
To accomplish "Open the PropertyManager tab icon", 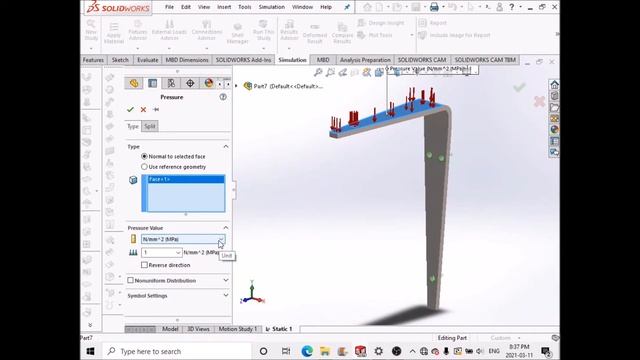I will pos(153,83).
